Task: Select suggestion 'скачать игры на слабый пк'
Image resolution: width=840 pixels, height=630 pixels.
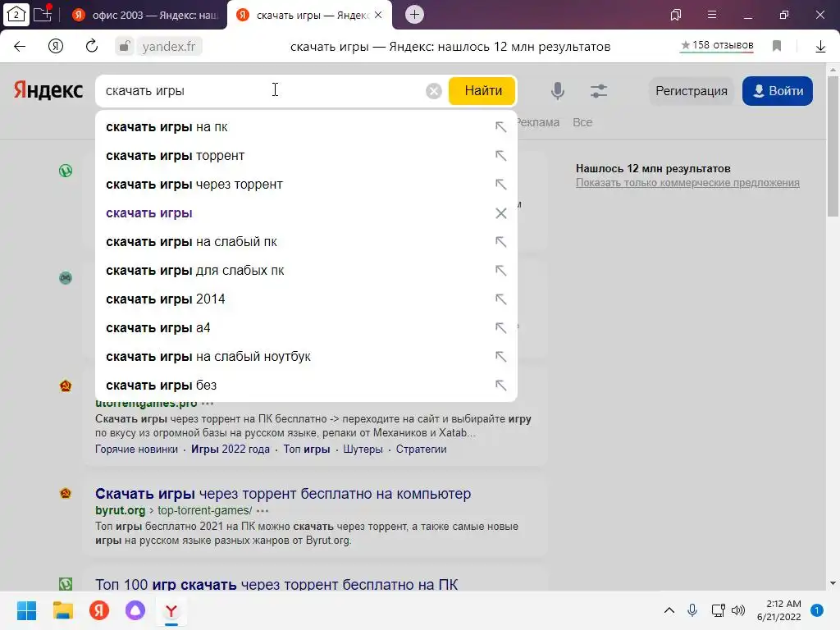Action: [x=306, y=242]
